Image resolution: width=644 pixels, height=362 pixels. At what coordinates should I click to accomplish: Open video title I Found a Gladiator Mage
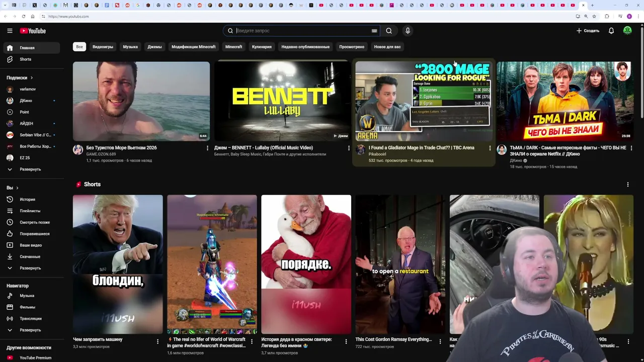click(421, 148)
